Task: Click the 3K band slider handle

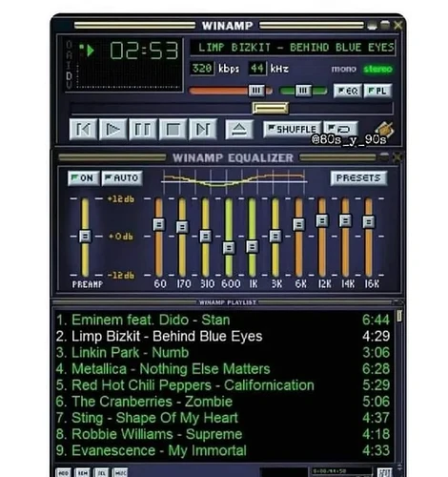Action: click(275, 237)
